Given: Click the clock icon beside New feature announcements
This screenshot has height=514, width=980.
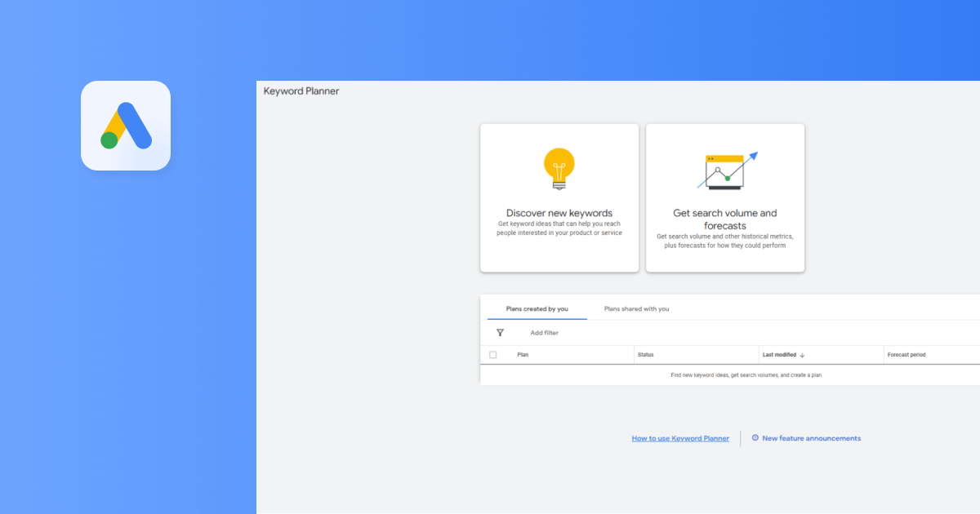Looking at the screenshot, I should [755, 438].
